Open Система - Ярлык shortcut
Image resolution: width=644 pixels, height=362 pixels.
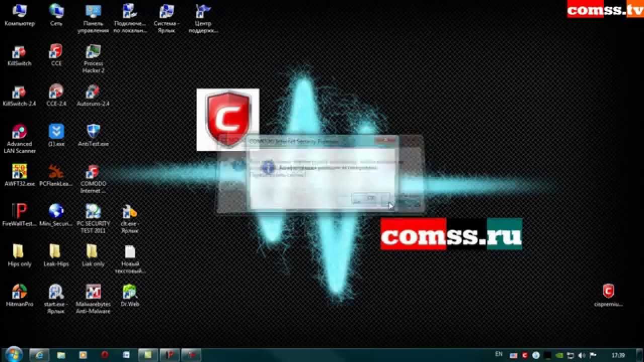pos(167,19)
